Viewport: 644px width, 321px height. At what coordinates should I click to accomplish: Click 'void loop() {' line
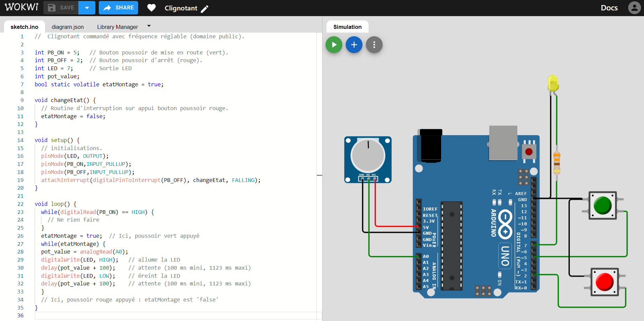pyautogui.click(x=55, y=204)
